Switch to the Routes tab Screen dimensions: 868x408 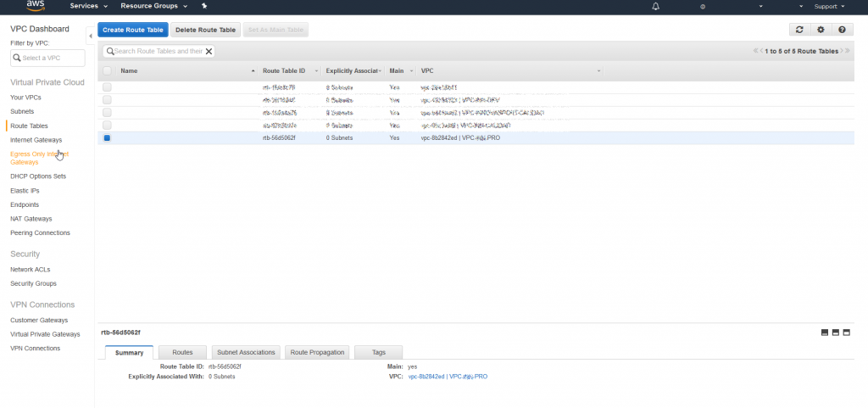182,352
